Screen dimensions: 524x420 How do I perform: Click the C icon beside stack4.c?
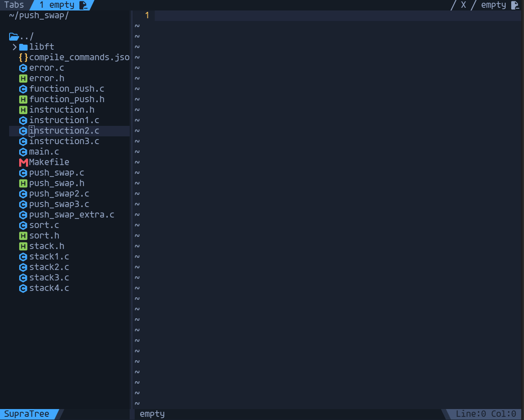[23, 289]
